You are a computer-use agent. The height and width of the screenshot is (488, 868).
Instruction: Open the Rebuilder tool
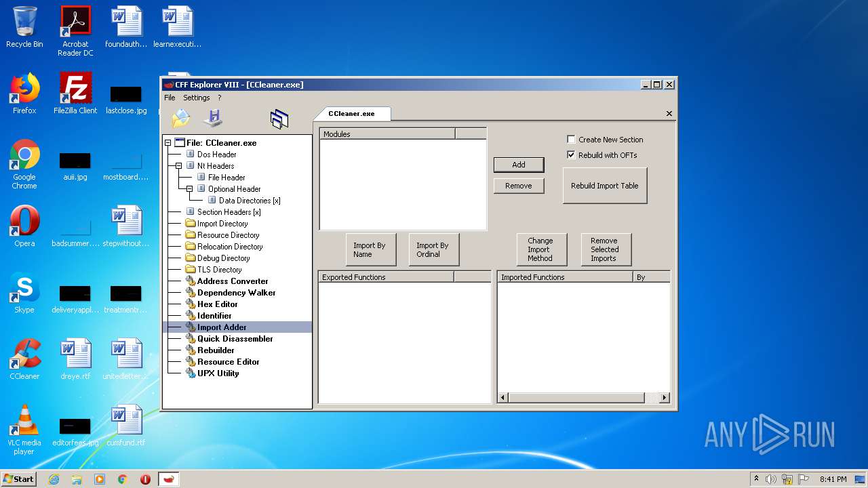pyautogui.click(x=216, y=350)
